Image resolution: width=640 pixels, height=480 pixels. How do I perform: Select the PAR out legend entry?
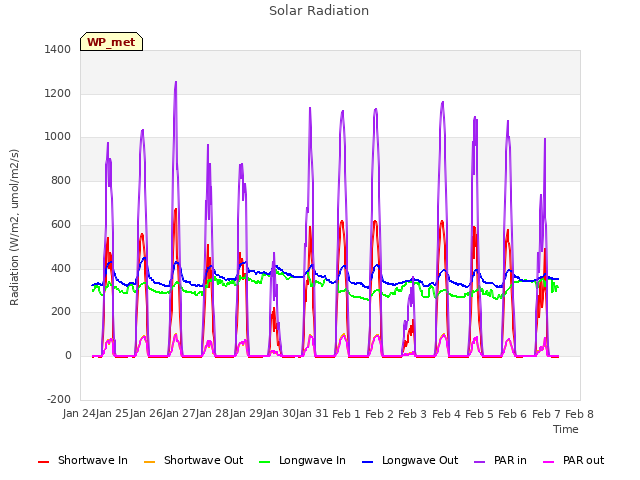tap(573, 460)
